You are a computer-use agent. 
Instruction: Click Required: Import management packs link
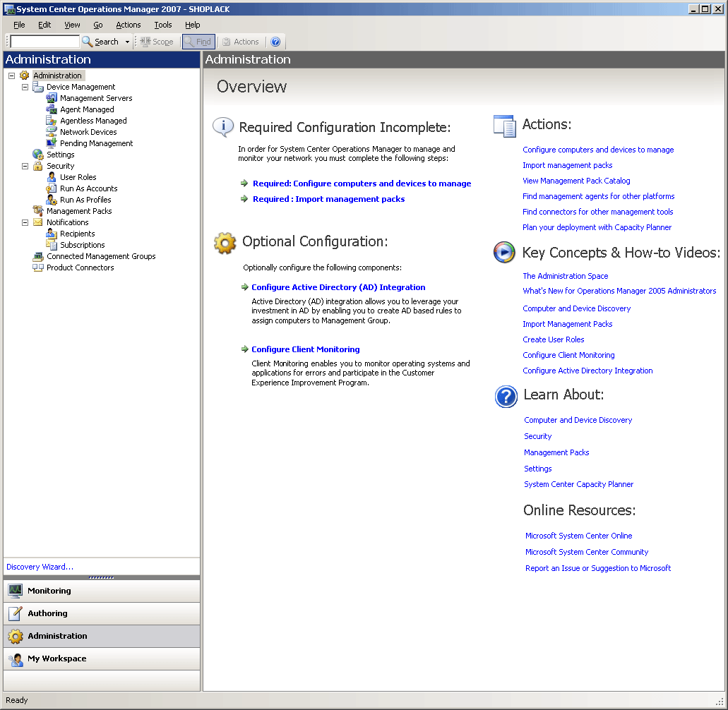tap(328, 198)
